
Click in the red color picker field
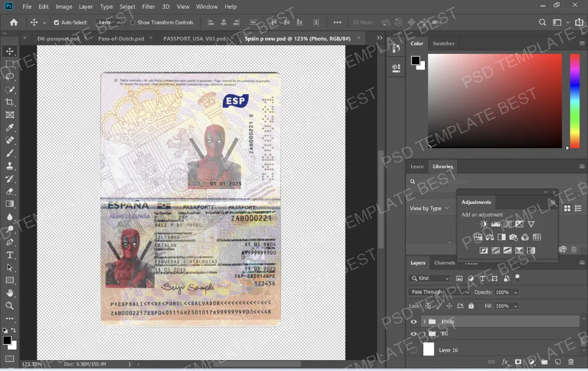click(x=495, y=101)
